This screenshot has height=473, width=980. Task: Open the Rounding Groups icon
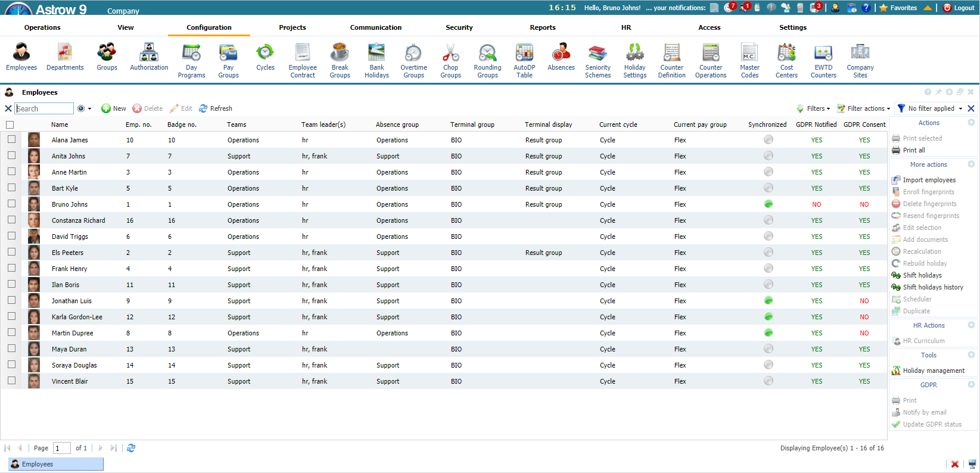(487, 60)
